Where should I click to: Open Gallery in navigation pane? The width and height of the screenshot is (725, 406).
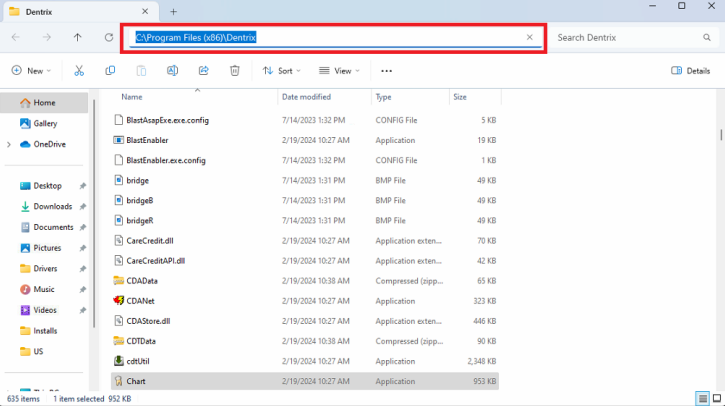[x=44, y=123]
